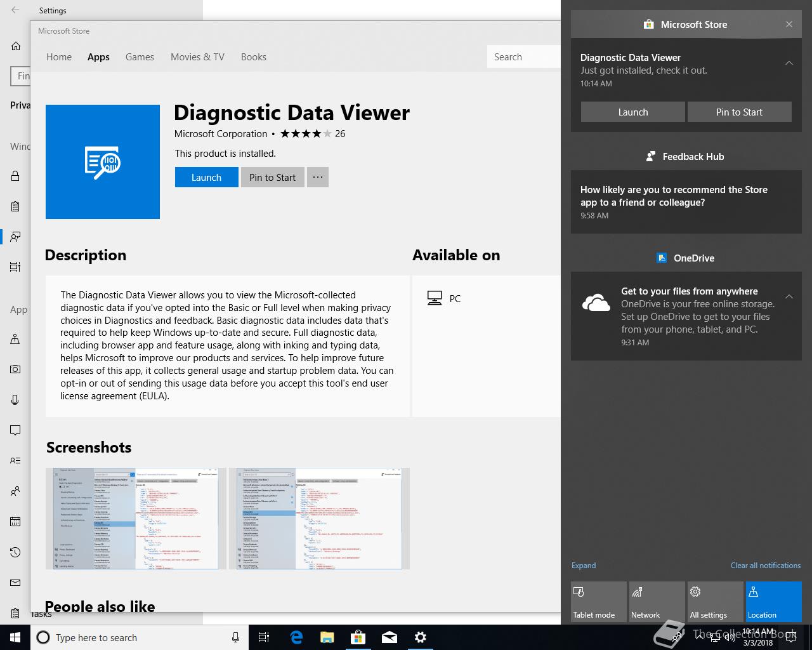
Task: Open the Get to your files from anywhere notification
Action: [686, 316]
